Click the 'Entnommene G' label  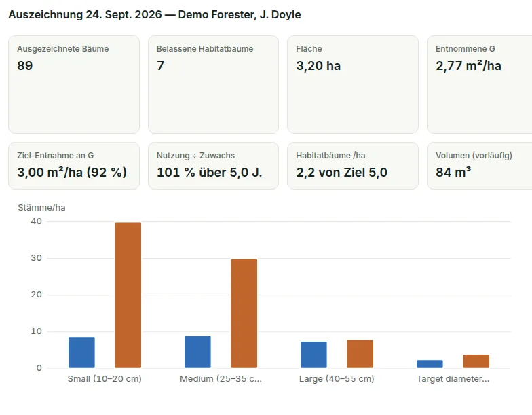coord(465,49)
